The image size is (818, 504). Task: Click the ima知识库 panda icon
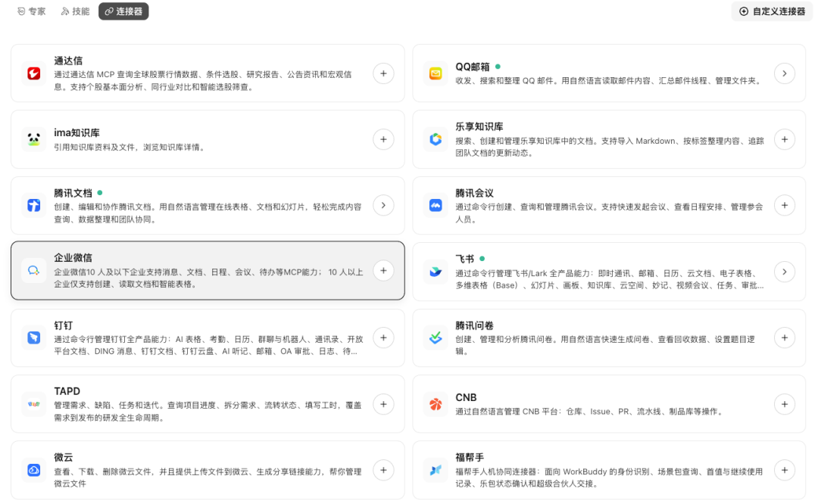tap(34, 139)
